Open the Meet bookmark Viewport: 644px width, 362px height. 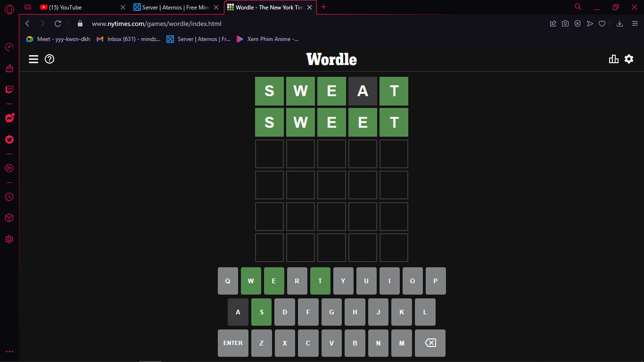coord(58,39)
